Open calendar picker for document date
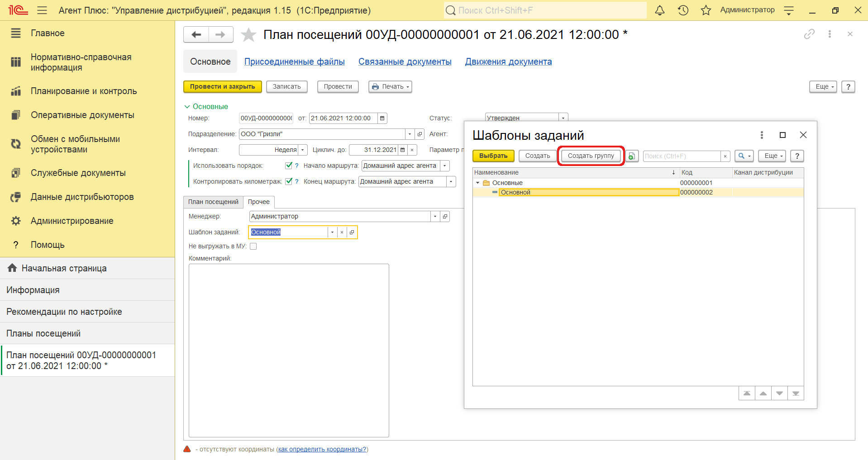The width and height of the screenshot is (868, 460). pyautogui.click(x=382, y=119)
